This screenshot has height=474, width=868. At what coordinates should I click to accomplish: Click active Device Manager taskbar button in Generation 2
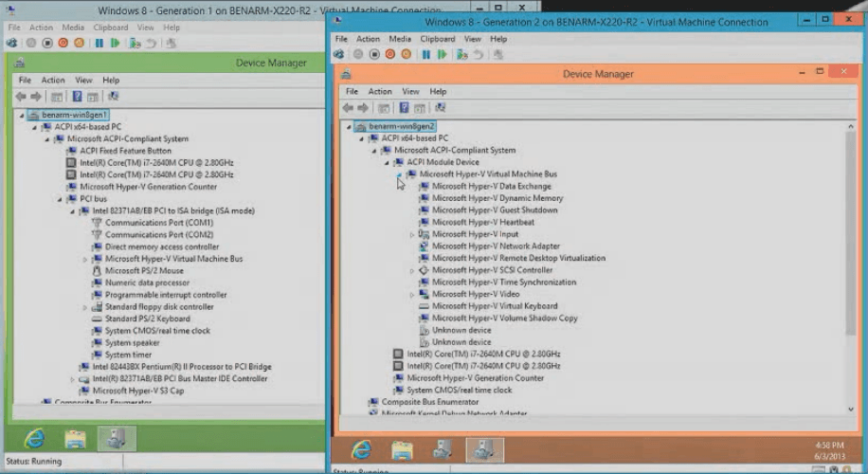(x=484, y=449)
